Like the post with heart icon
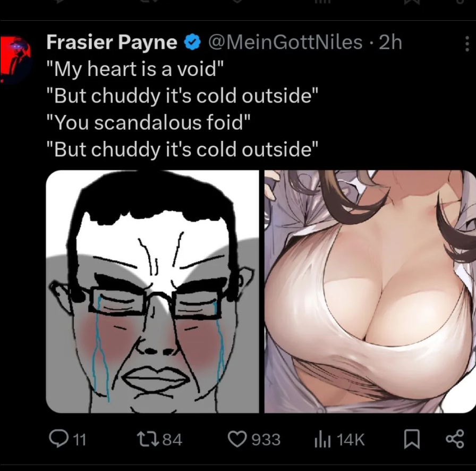Image resolution: width=476 pixels, height=471 pixels. click(x=237, y=440)
